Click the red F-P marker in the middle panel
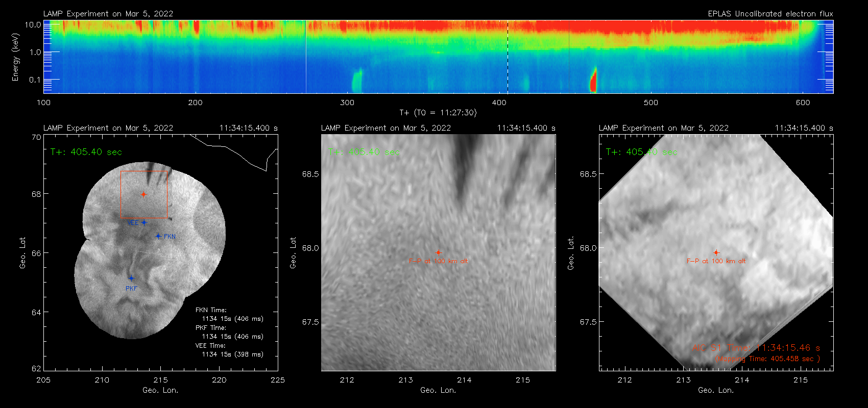This screenshot has height=408, width=868. click(x=438, y=252)
